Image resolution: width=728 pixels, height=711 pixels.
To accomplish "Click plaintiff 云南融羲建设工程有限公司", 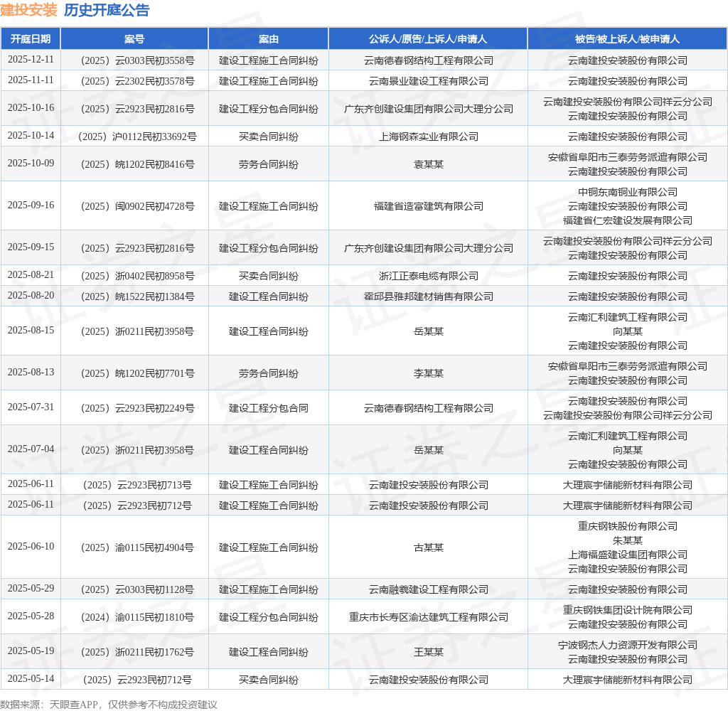I will [x=429, y=589].
